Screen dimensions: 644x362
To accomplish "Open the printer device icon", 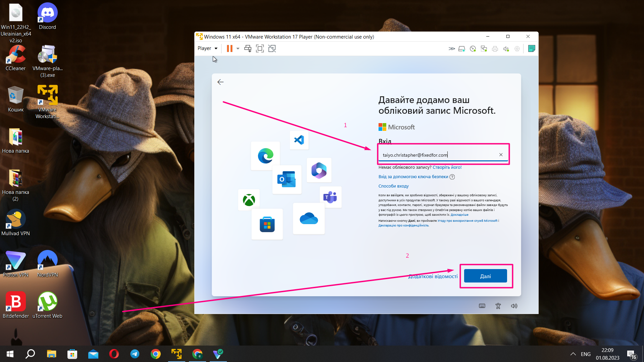I will 495,49.
